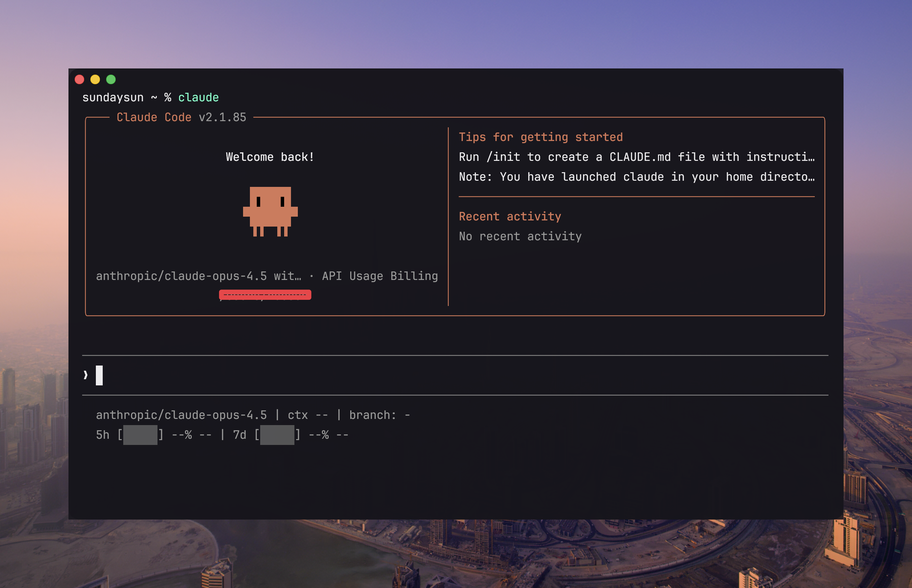
Task: Click the 'No recent activity' text
Action: point(520,237)
